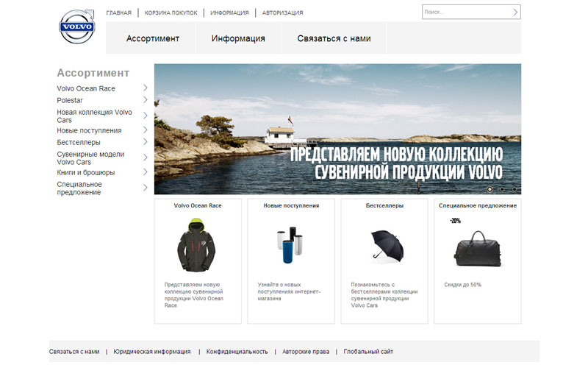The image size is (588, 368).
Task: Open Новые поступления card title
Action: pos(291,206)
